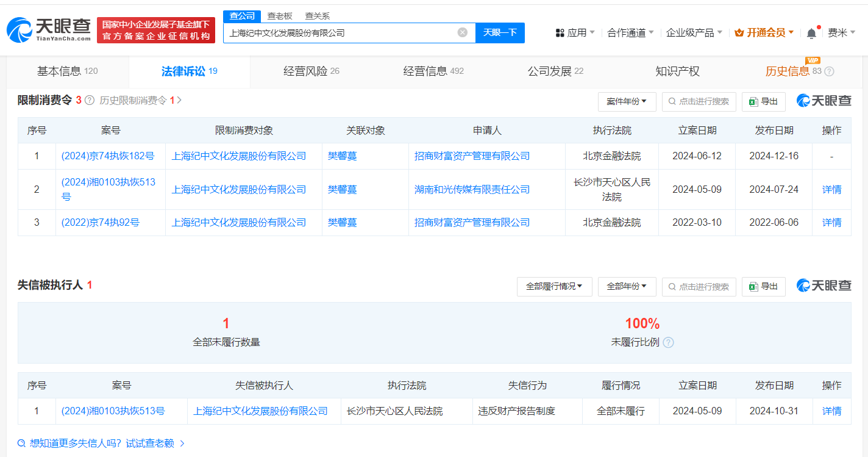This screenshot has height=457, width=868.
Task: Open 招商财富资产管理有限公司 link in row 3
Action: 472,223
